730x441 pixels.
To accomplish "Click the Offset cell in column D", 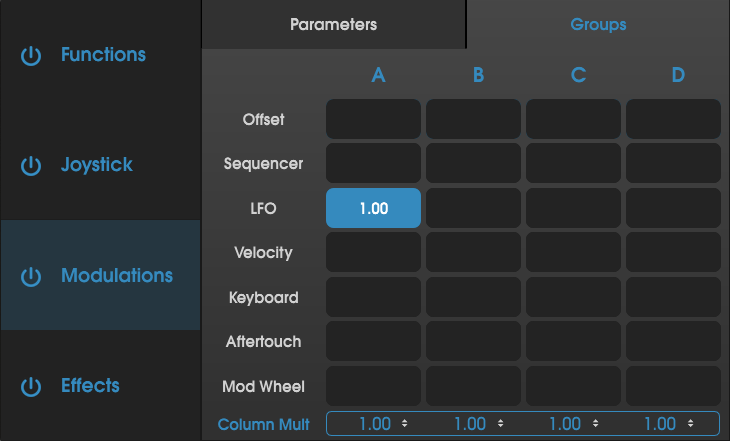I will click(674, 119).
